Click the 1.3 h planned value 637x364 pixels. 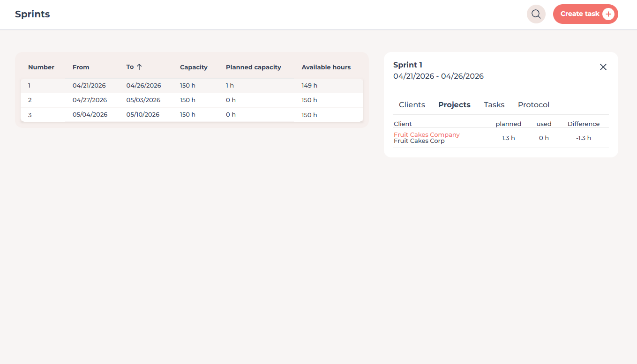[x=508, y=138]
